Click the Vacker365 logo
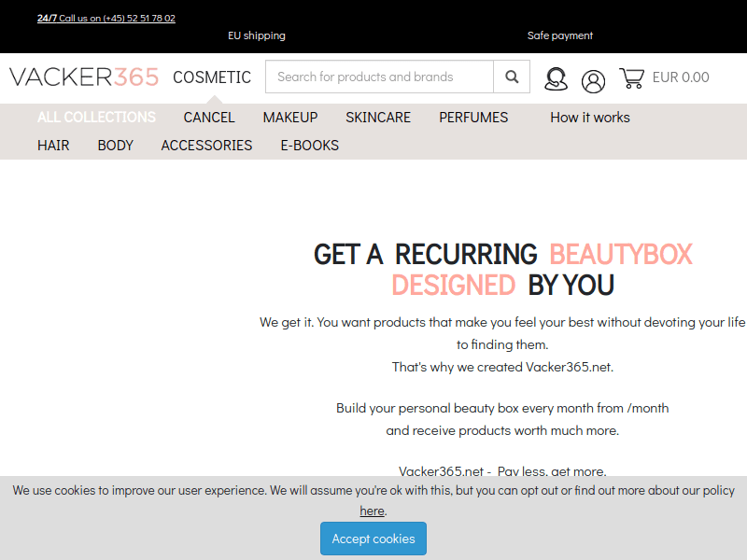The image size is (747, 560). pyautogui.click(x=84, y=77)
